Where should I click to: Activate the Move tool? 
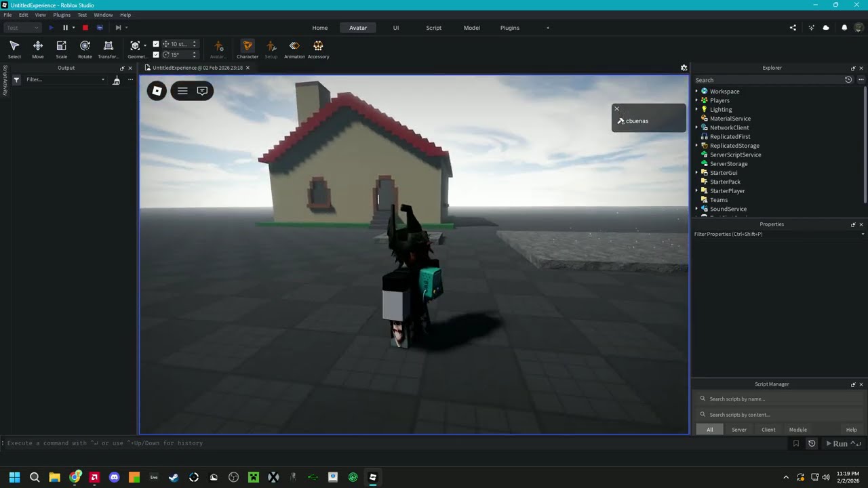pyautogui.click(x=38, y=49)
